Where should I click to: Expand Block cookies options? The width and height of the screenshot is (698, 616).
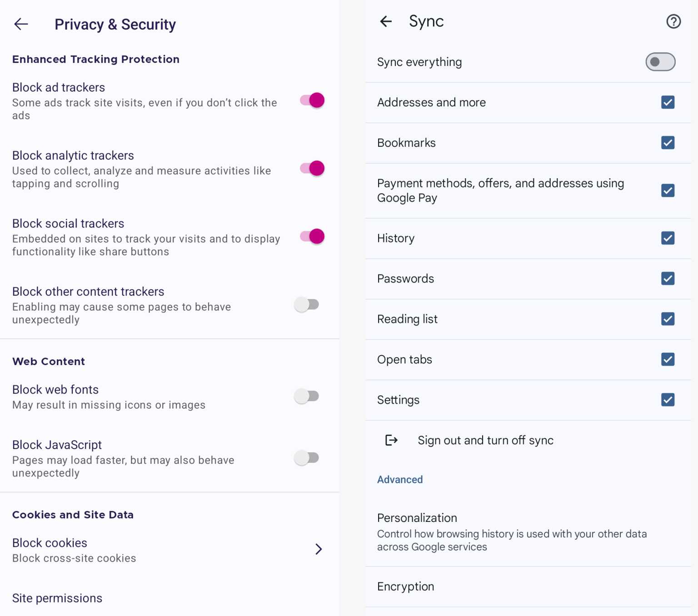[x=319, y=550]
